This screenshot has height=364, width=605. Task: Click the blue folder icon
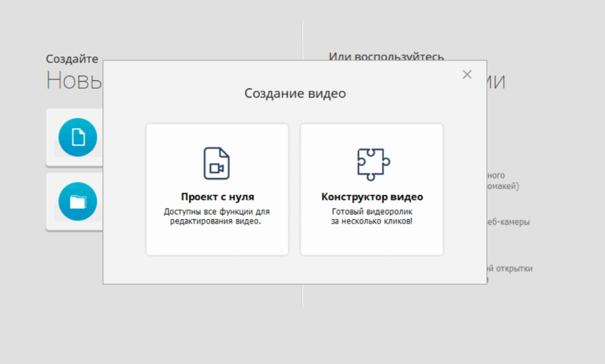point(77,201)
